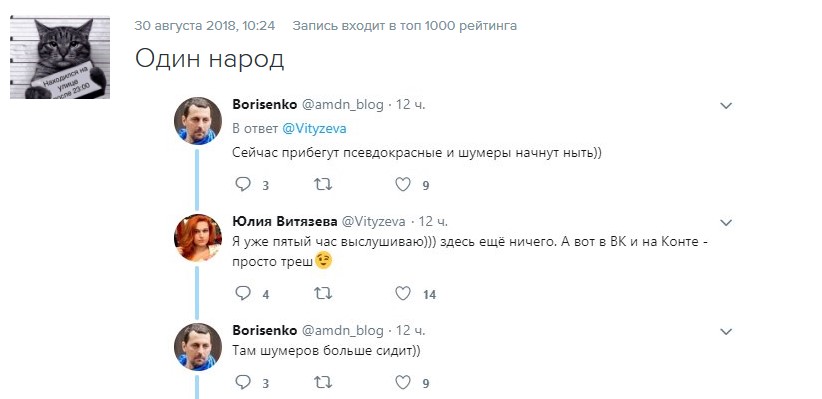
Task: Click reply icon on first Borisenko tweet
Action: pos(243,185)
